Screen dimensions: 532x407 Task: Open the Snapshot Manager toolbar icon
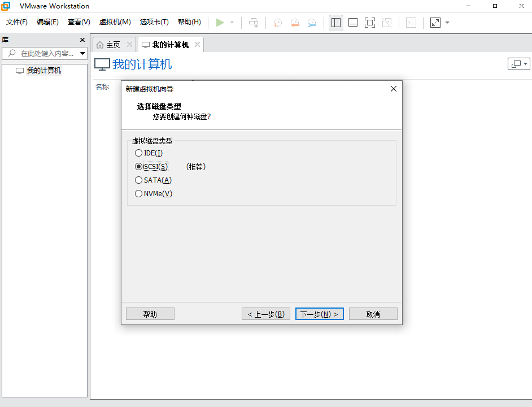[x=312, y=23]
